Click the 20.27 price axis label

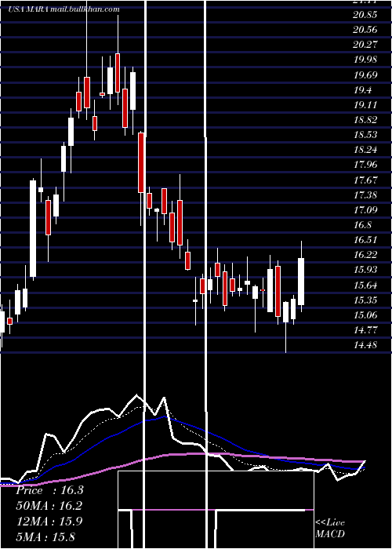(x=366, y=45)
